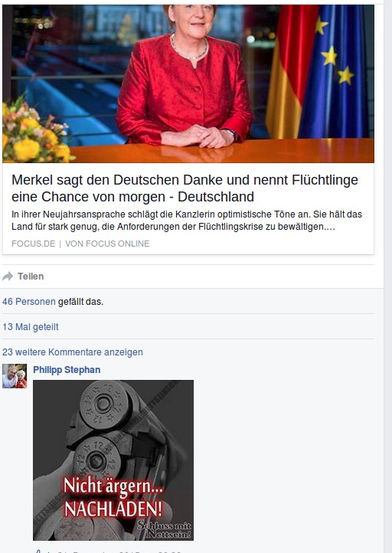The width and height of the screenshot is (392, 553).
Task: Open Philipp Stephan's profile picture
Action: pyautogui.click(x=15, y=376)
